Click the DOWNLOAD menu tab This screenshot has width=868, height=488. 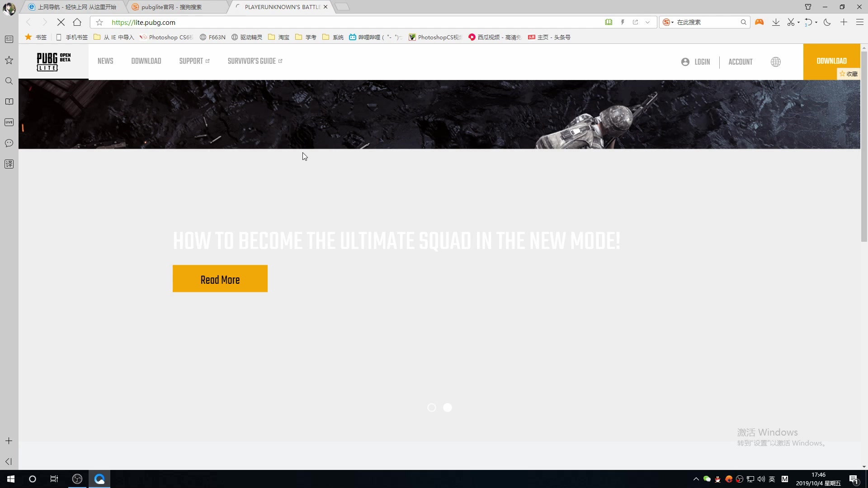pyautogui.click(x=146, y=61)
